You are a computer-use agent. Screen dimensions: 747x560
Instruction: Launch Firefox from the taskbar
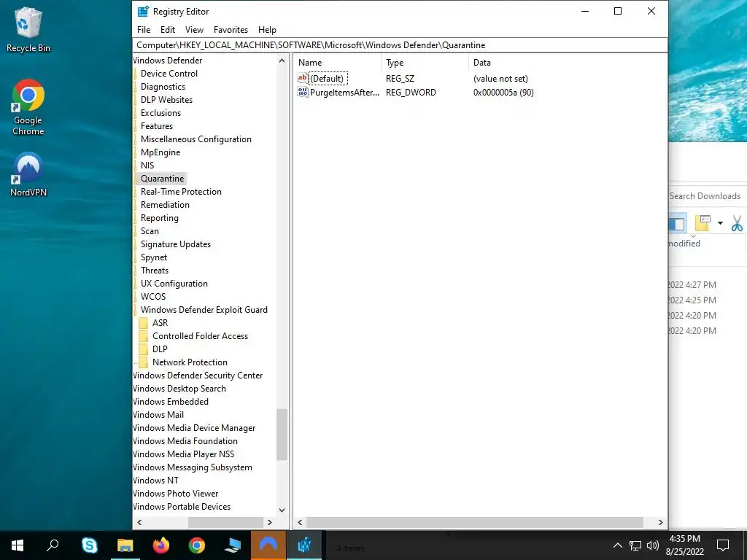click(x=161, y=545)
